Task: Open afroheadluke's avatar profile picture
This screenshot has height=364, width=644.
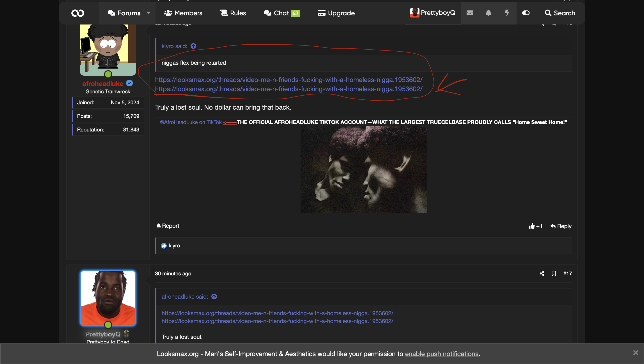Action: [x=108, y=49]
